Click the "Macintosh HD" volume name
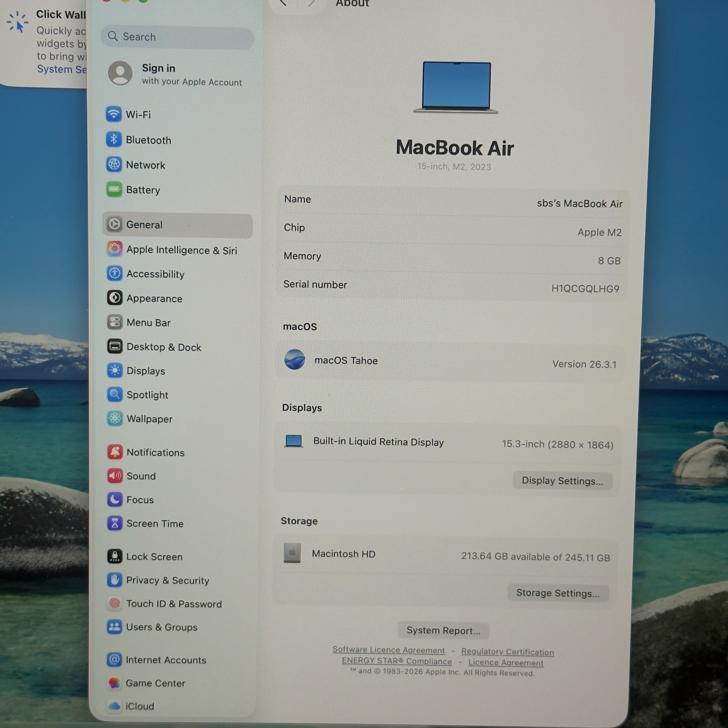 pos(344,554)
